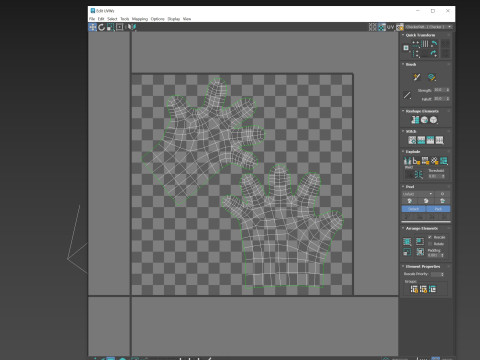Select the Freeform Mode tool

point(119,27)
